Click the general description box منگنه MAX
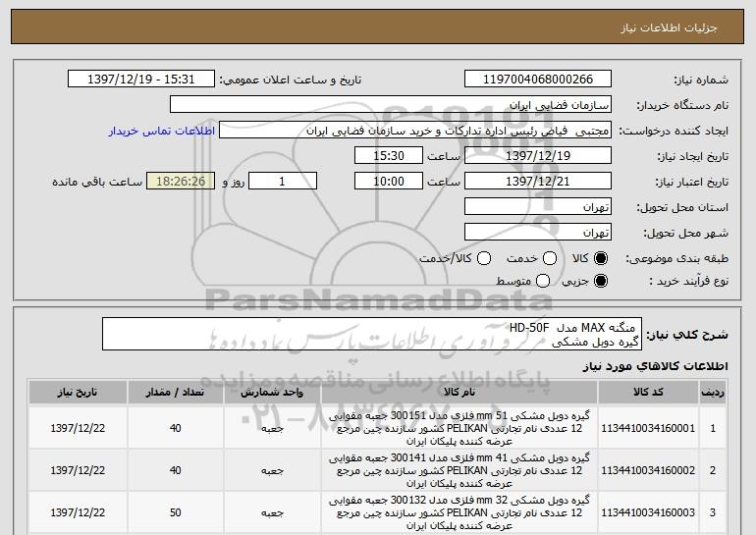The height and width of the screenshot is (535, 756). click(x=372, y=334)
